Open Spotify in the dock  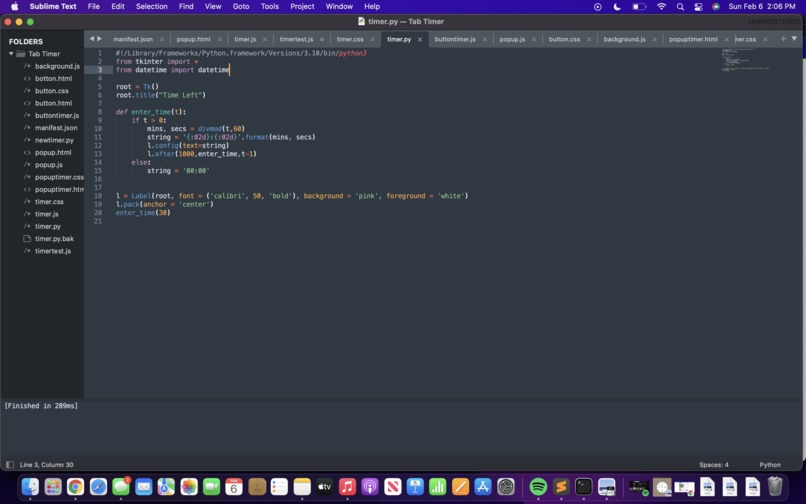click(x=538, y=486)
